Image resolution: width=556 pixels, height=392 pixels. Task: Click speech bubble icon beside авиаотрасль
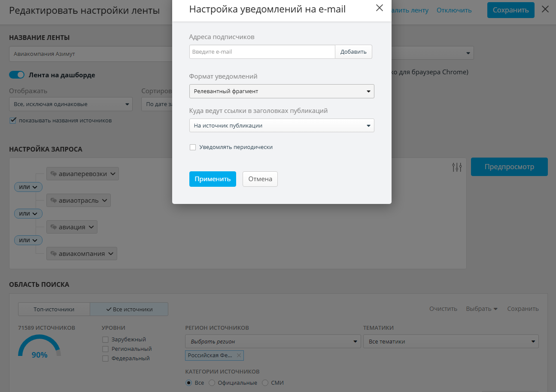(x=54, y=201)
